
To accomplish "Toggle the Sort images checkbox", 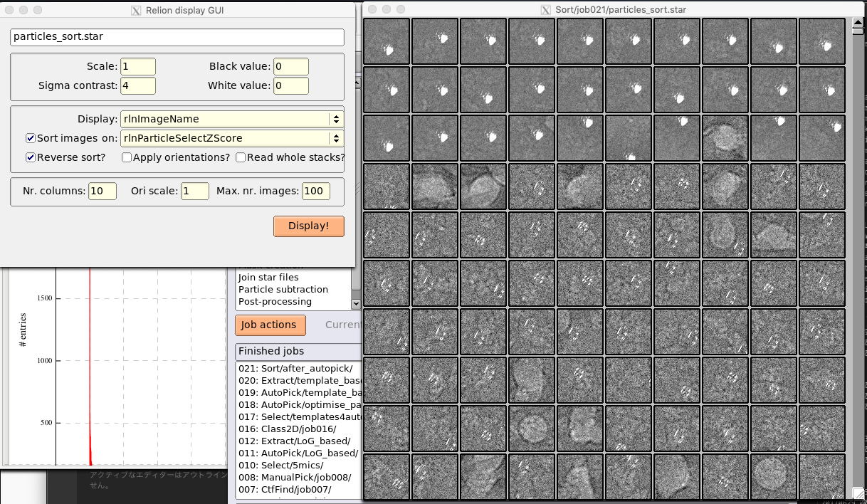I will tap(31, 138).
